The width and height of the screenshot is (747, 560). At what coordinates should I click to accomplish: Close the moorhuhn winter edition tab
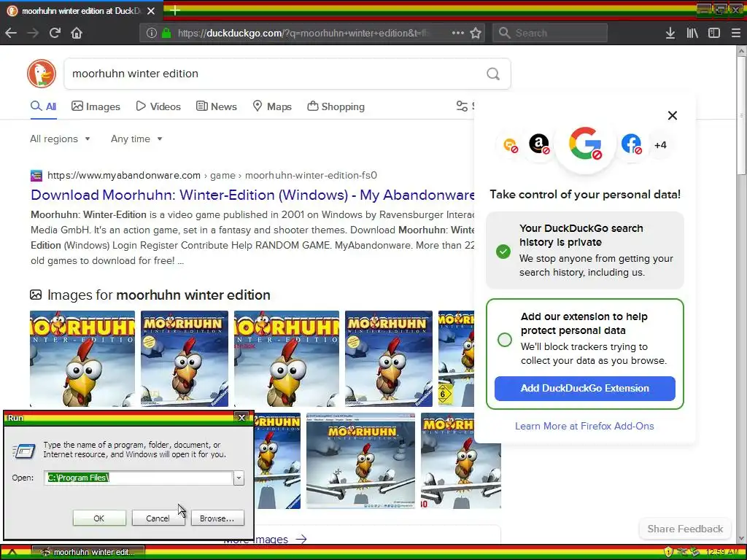[x=151, y=10]
